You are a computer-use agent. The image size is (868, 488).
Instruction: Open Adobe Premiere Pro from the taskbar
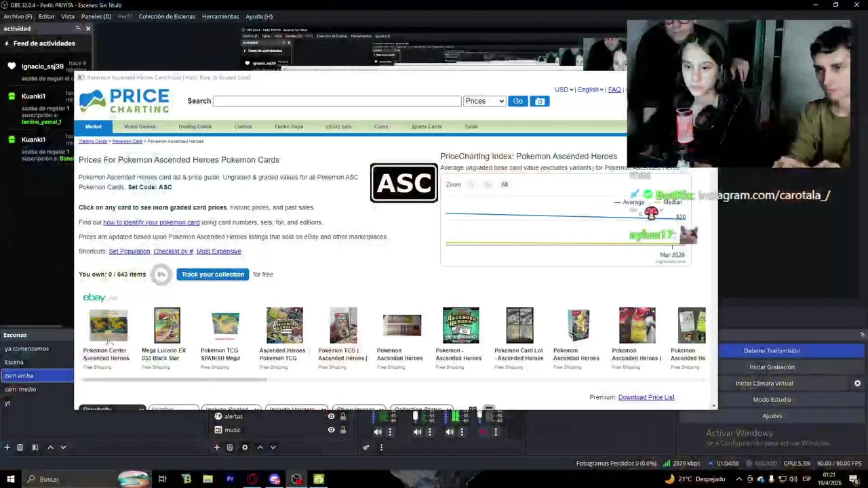(x=230, y=479)
